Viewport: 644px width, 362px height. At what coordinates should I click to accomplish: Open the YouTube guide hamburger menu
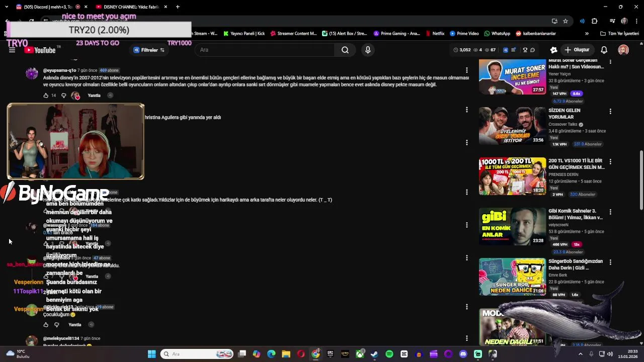12,50
